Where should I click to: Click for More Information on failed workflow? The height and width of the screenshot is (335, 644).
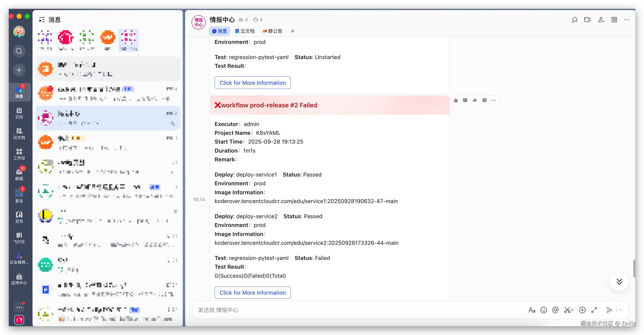[x=253, y=293]
